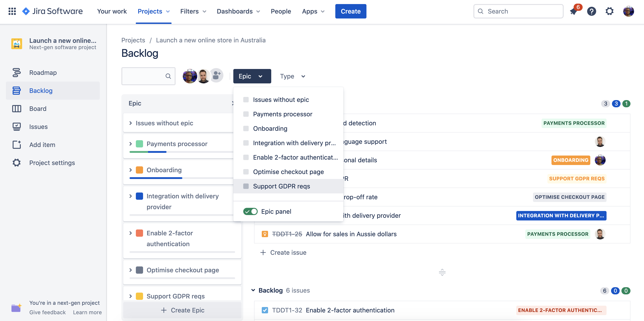This screenshot has height=321, width=644.
Task: Open the settings gear in top bar
Action: coord(609,11)
